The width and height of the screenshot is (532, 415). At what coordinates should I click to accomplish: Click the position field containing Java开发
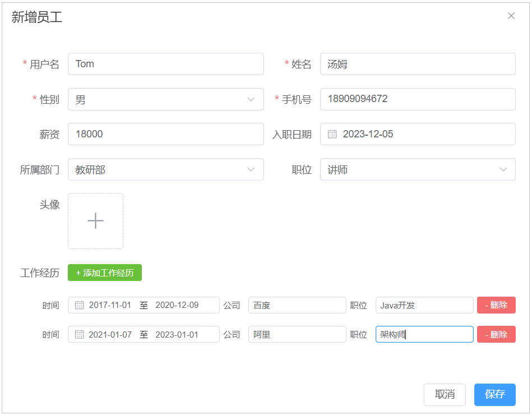(424, 305)
